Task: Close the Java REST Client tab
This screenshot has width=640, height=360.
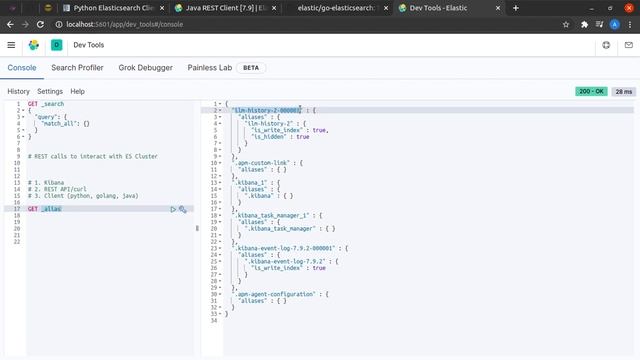Action: 274,8
